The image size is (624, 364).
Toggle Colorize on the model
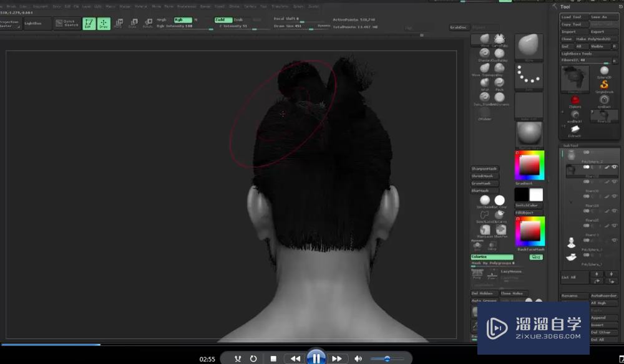coord(492,257)
